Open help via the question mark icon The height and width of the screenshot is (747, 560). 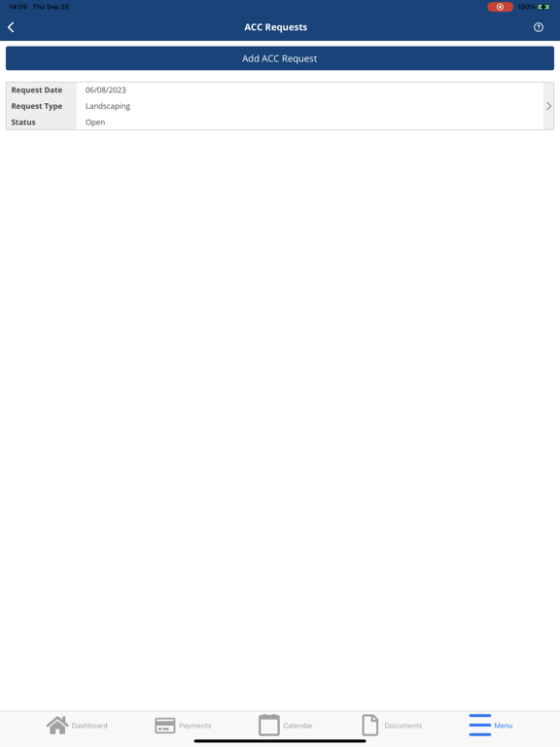coord(538,27)
